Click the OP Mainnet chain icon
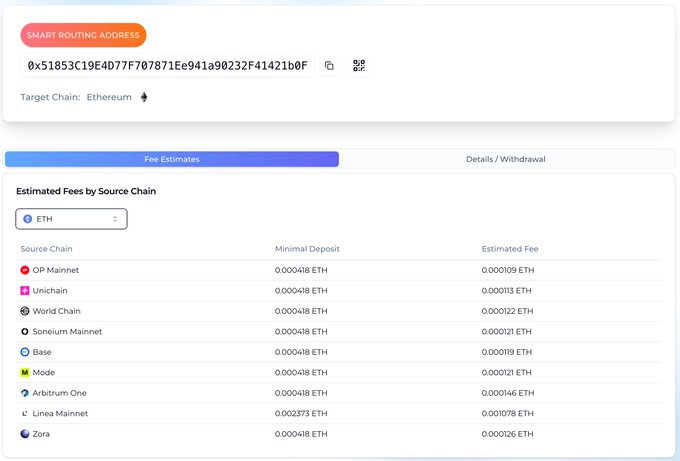This screenshot has height=461, width=680. point(25,270)
